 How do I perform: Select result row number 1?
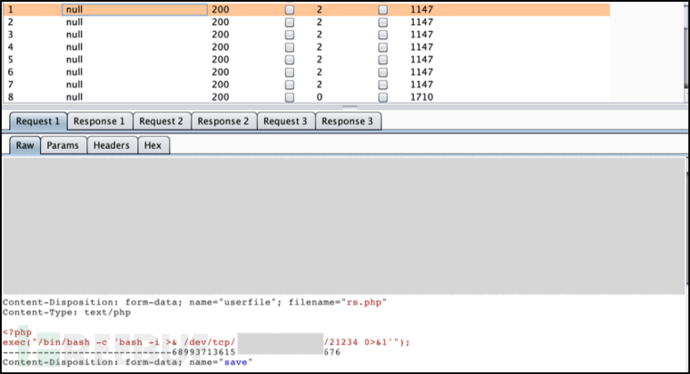click(x=306, y=9)
